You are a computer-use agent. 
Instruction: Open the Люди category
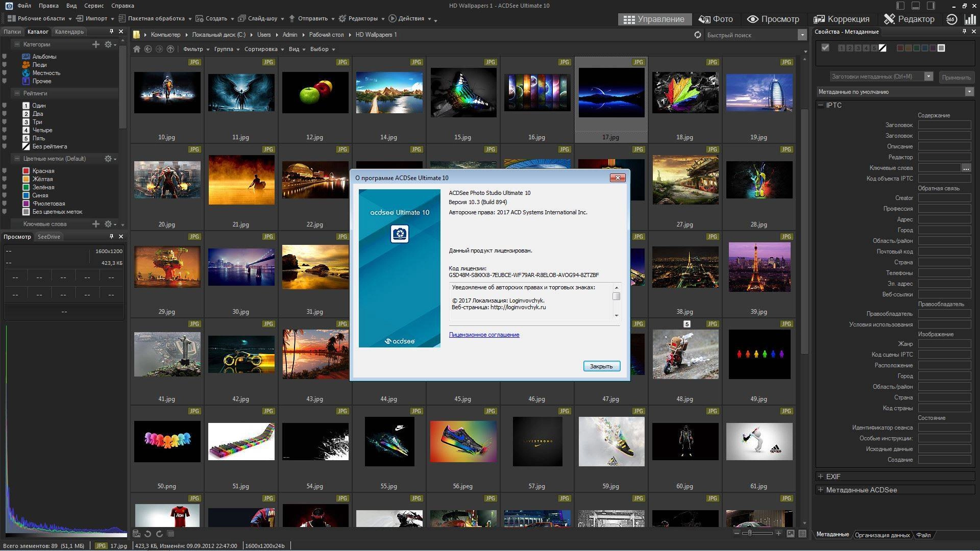[34, 65]
